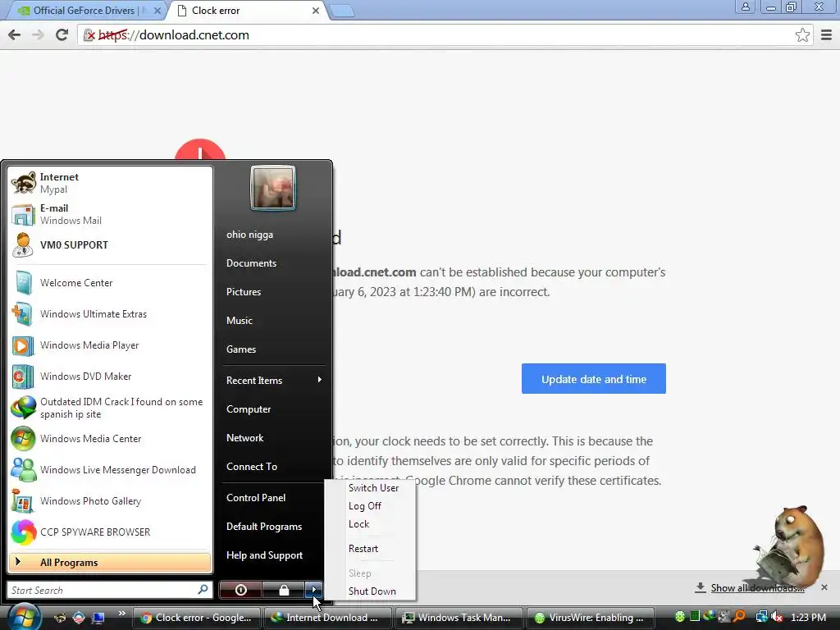Image resolution: width=840 pixels, height=630 pixels.
Task: Click the user account picture
Action: pyautogui.click(x=273, y=188)
